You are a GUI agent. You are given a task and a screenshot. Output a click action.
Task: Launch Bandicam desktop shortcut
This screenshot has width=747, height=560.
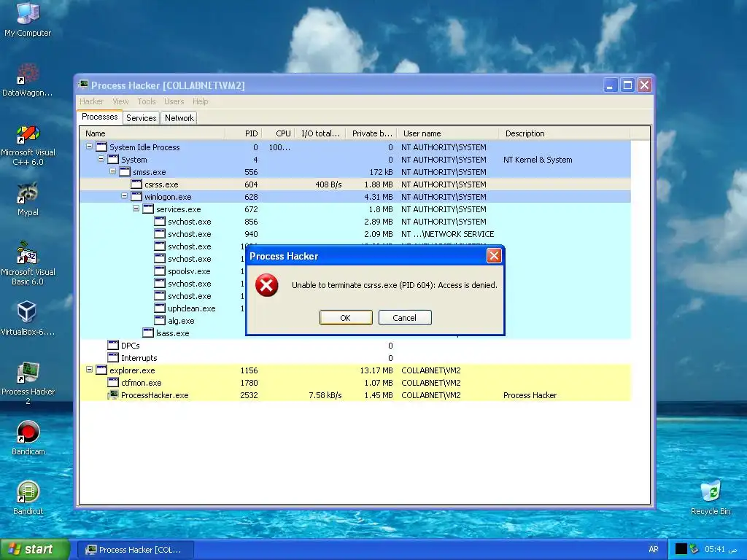(28, 438)
